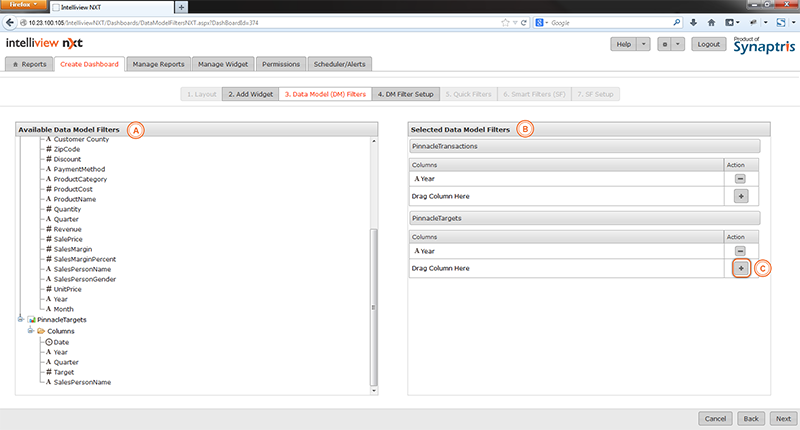Image resolution: width=800 pixels, height=430 pixels.
Task: Click the Date column clock icon
Action: coord(49,342)
